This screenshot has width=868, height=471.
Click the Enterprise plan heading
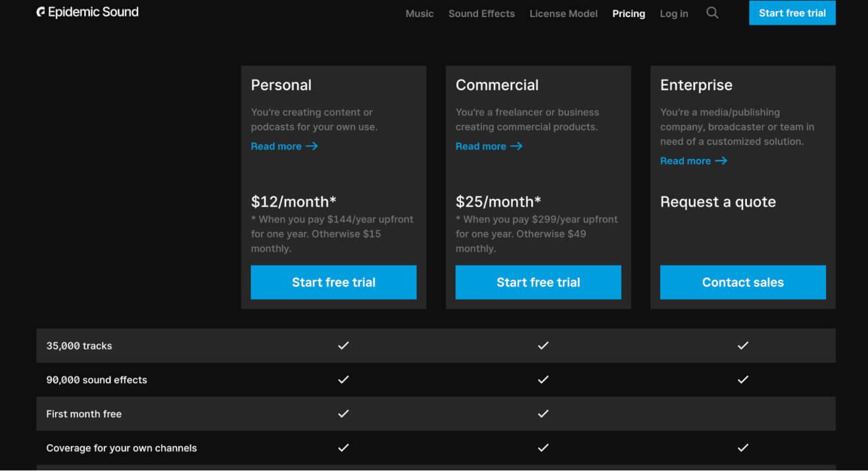(696, 85)
